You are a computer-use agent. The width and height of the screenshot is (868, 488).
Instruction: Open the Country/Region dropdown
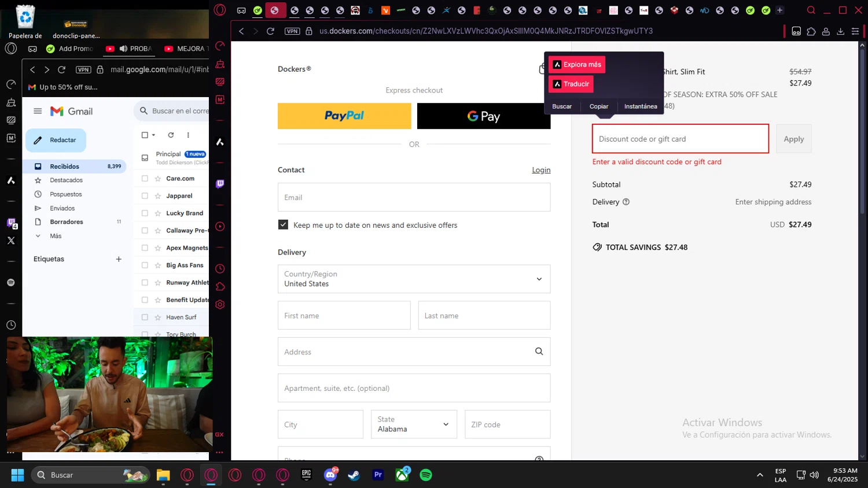414,279
